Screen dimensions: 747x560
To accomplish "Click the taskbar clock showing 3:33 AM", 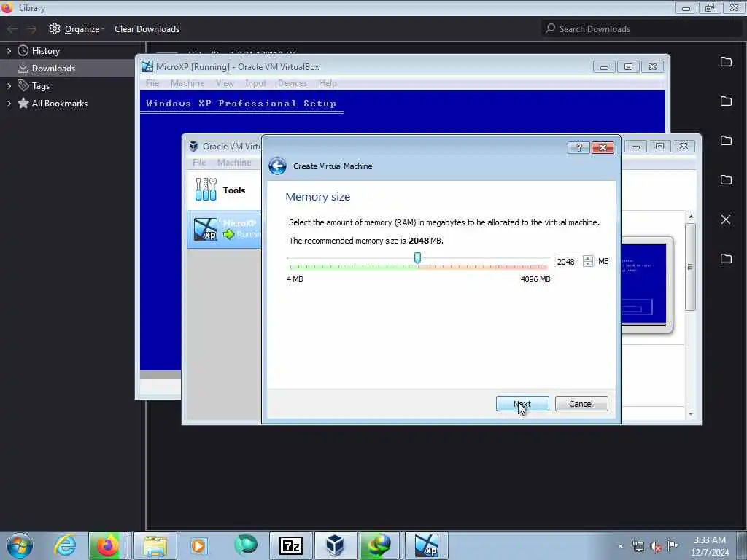I will point(710,546).
